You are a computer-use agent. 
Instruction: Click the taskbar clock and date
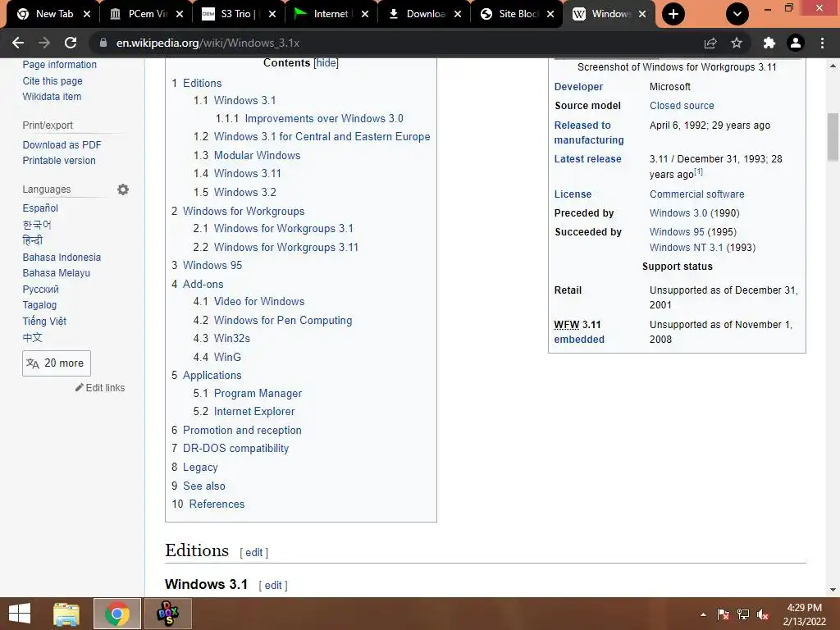(804, 614)
